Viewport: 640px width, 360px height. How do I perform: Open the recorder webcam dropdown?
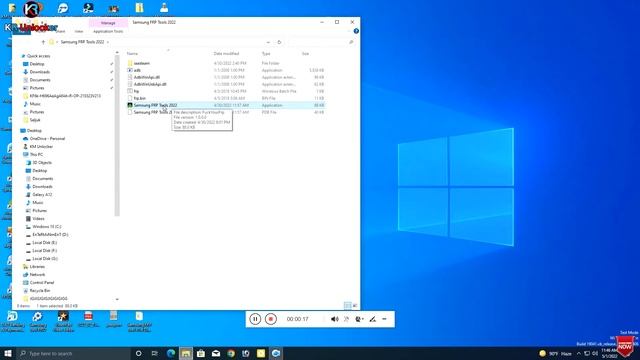[359, 319]
